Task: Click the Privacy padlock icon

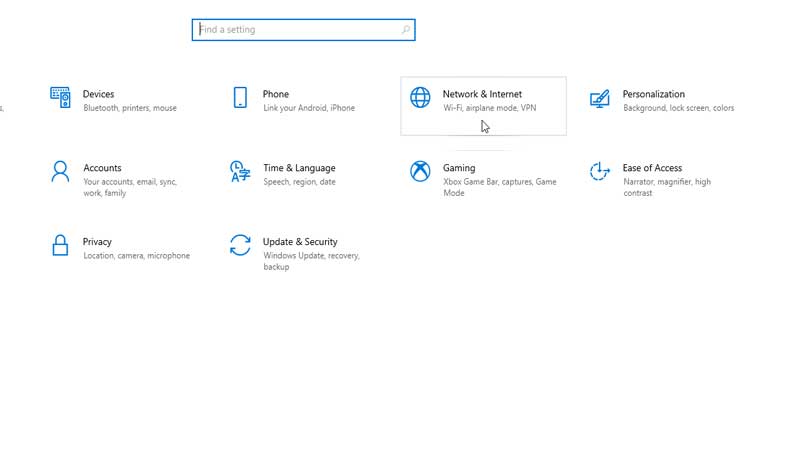Action: tap(60, 245)
